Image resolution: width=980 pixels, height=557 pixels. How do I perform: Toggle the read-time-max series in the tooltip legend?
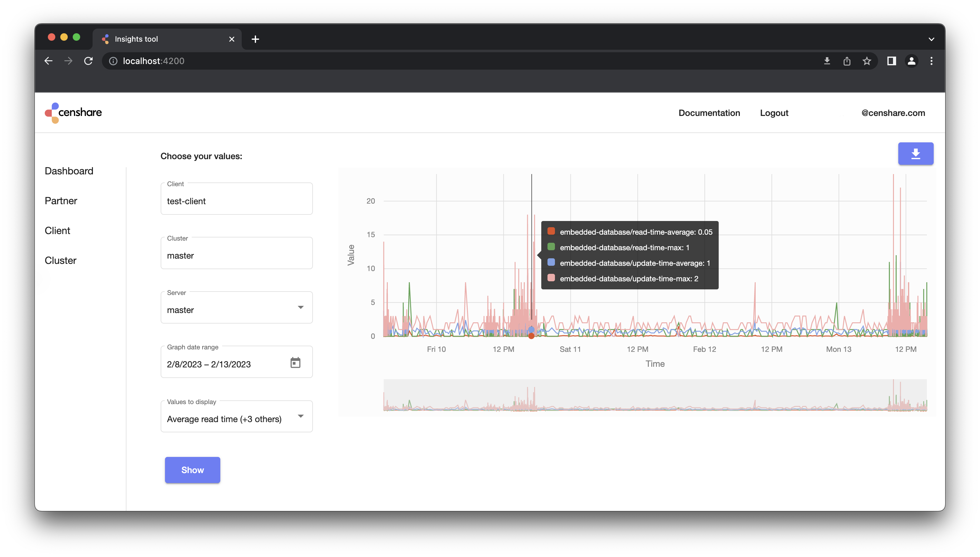(551, 247)
